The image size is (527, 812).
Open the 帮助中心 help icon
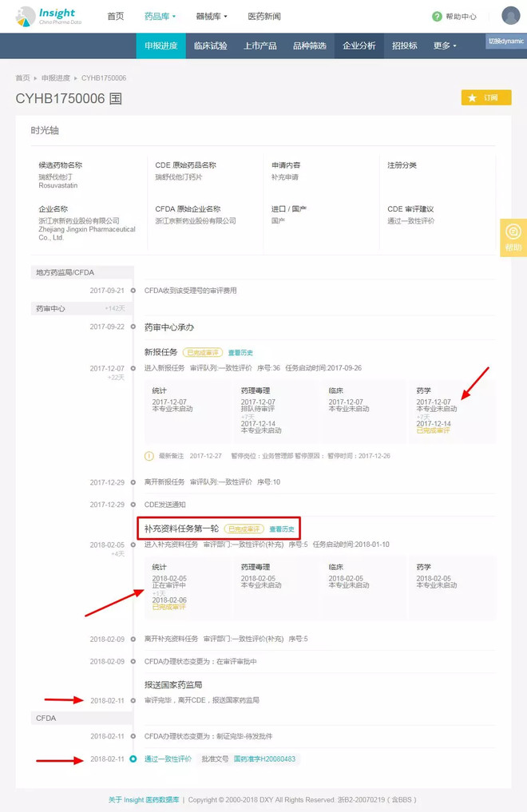[x=437, y=17]
